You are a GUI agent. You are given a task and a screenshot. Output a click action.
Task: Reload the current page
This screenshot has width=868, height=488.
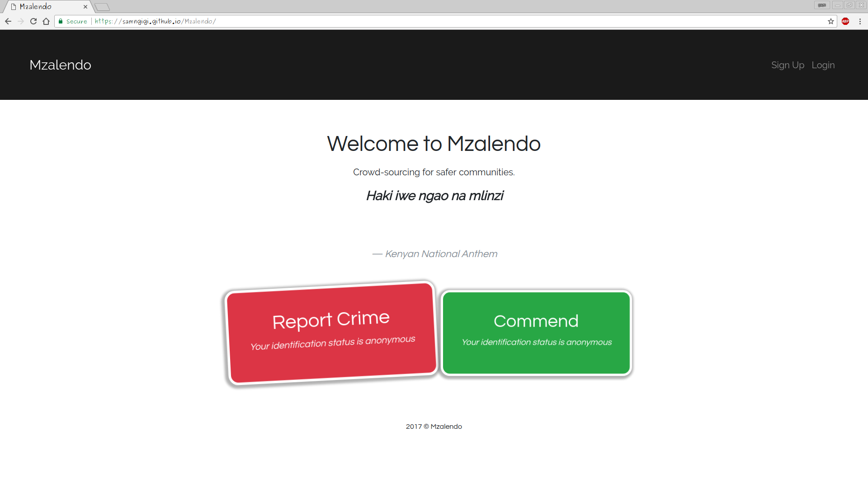[33, 21]
